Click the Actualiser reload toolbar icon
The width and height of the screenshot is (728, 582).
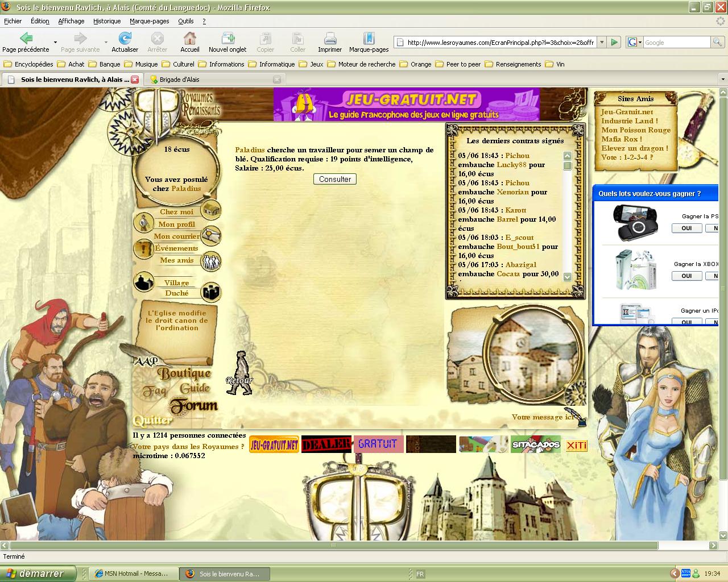point(125,39)
